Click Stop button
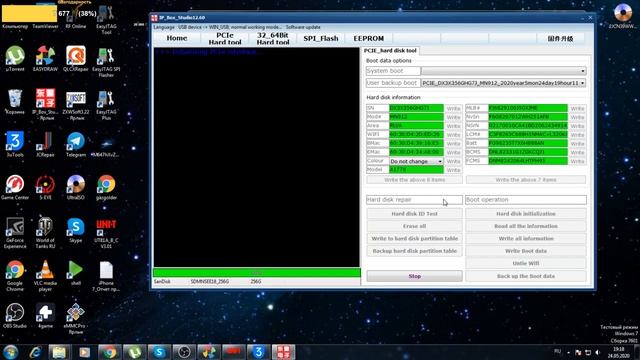Screen dimensions: 640x360 pyautogui.click(x=414, y=276)
